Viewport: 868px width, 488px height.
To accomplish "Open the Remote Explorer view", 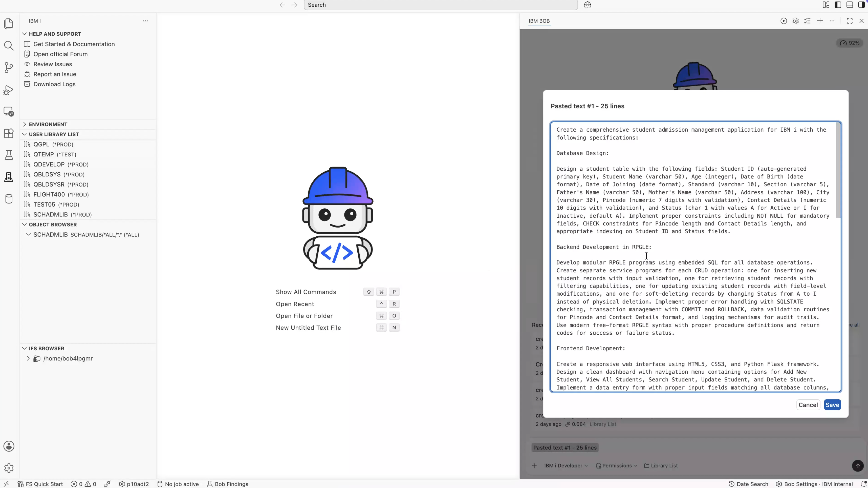I will click(x=9, y=112).
